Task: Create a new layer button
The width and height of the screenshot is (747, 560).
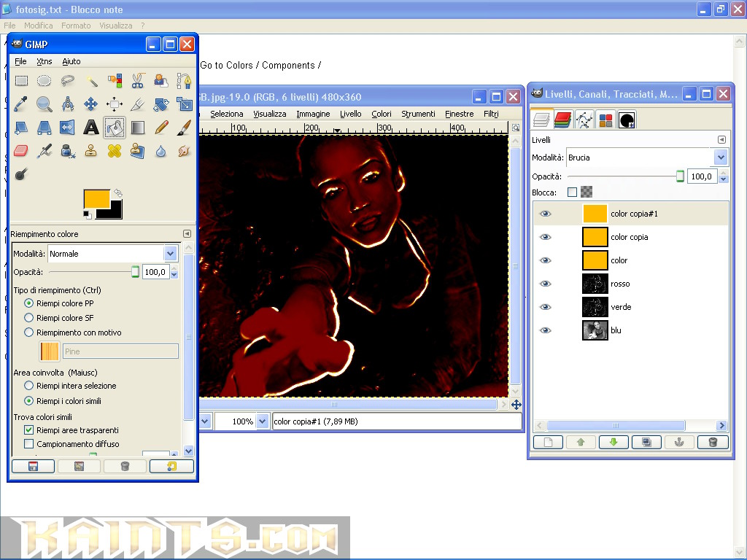Action: pyautogui.click(x=548, y=443)
